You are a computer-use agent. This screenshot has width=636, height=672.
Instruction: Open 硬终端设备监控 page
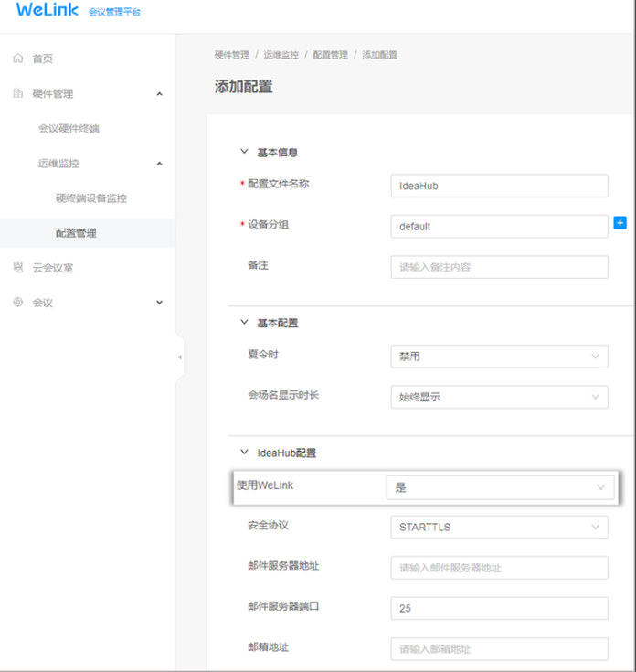91,198
